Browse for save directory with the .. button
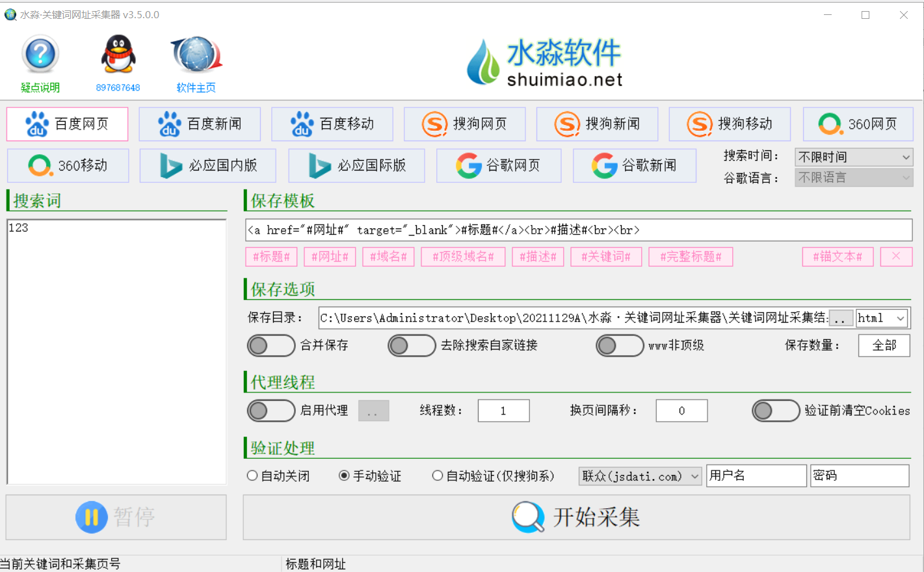This screenshot has width=924, height=572. (x=841, y=319)
